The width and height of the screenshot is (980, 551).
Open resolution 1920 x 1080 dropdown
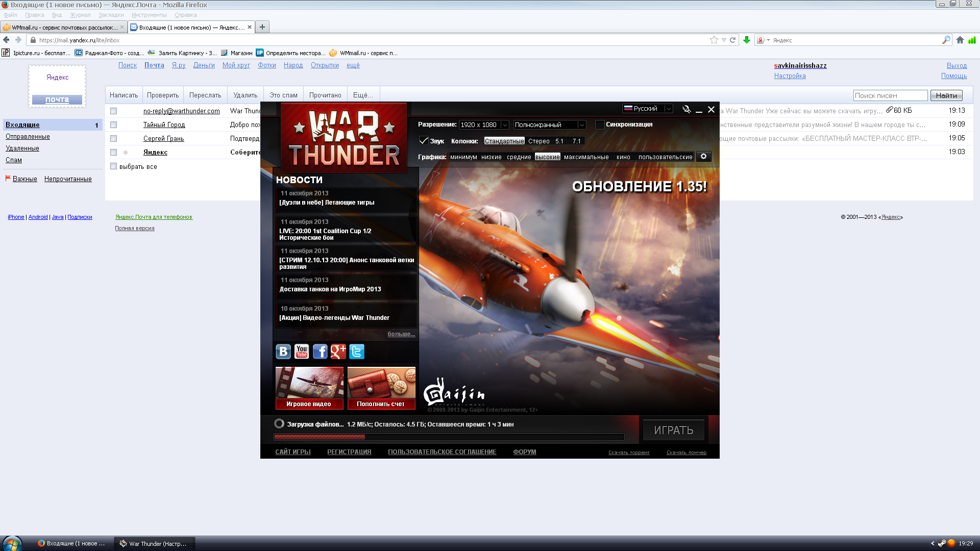(484, 124)
